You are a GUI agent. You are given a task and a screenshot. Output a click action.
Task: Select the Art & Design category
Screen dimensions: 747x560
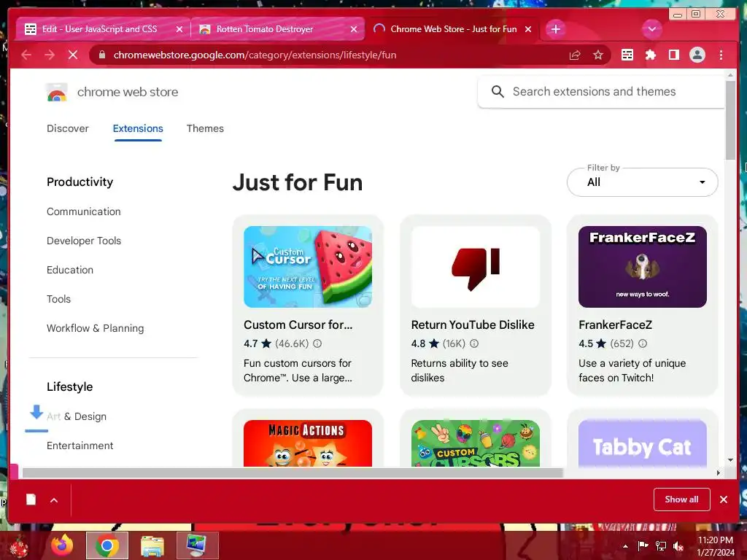point(76,416)
